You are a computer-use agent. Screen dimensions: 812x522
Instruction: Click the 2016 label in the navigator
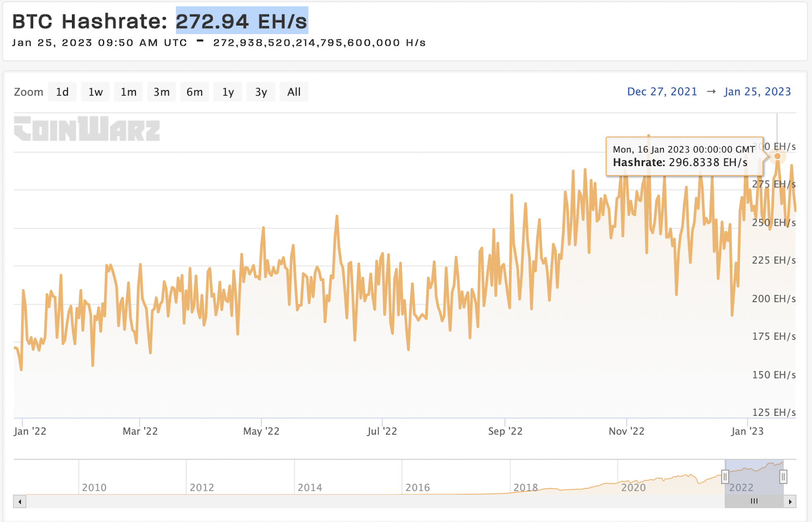[418, 487]
